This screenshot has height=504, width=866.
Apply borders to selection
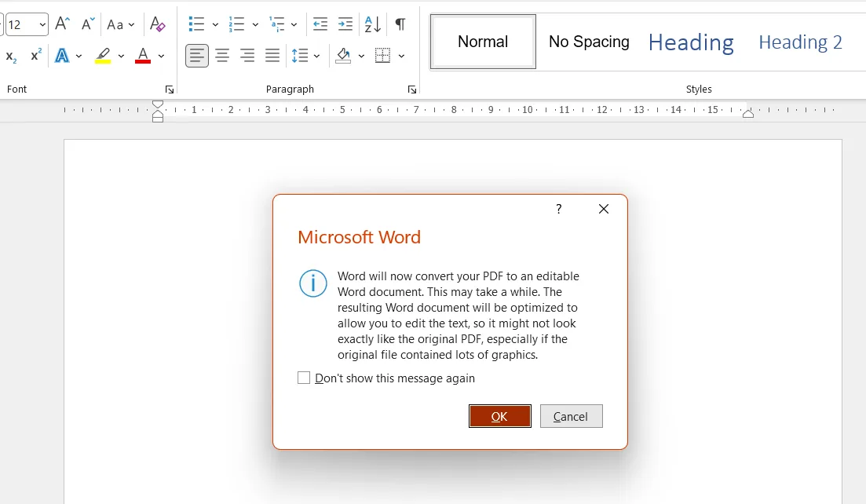(x=382, y=56)
